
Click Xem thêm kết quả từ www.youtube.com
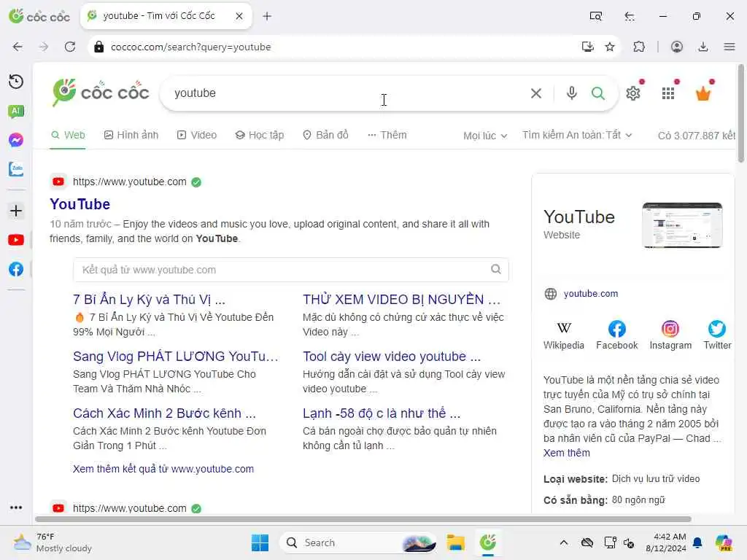pos(163,469)
